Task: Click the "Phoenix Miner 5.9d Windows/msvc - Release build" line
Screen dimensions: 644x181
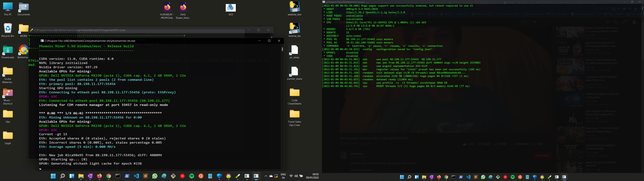Action: (x=87, y=46)
